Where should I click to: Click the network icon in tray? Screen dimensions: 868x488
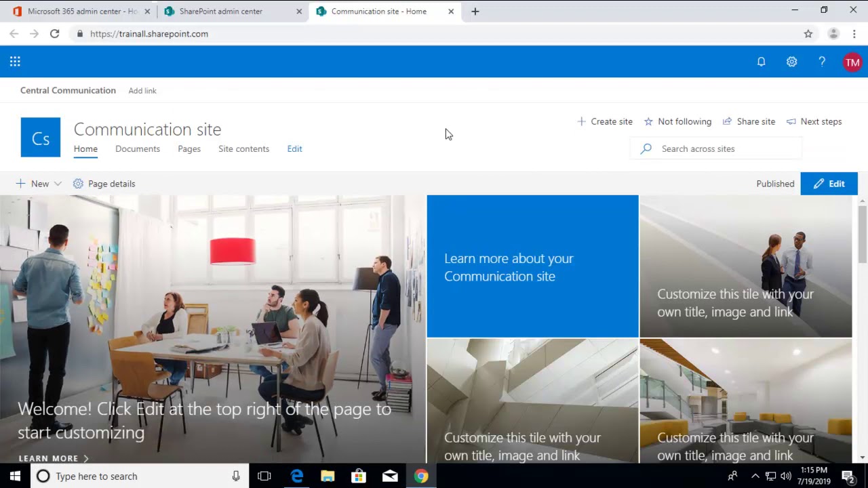770,476
